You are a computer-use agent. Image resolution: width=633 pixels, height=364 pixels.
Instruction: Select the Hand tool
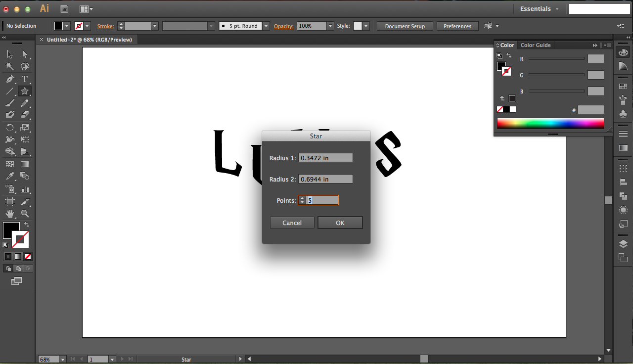(x=10, y=214)
